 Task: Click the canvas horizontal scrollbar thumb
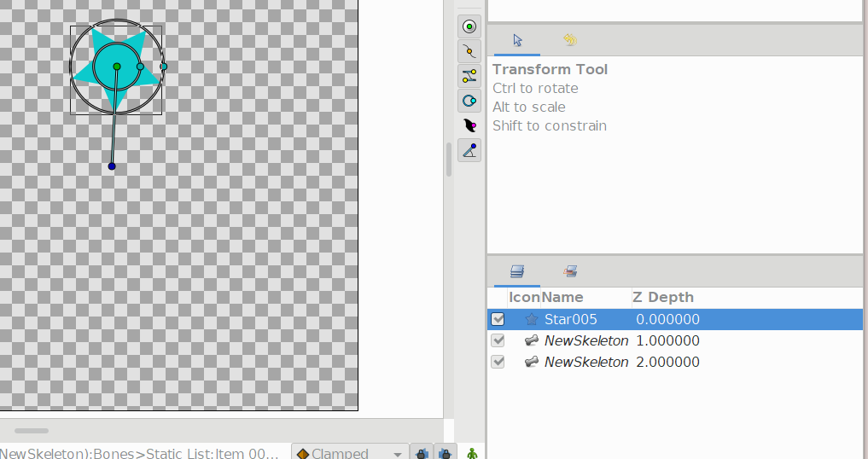point(32,430)
